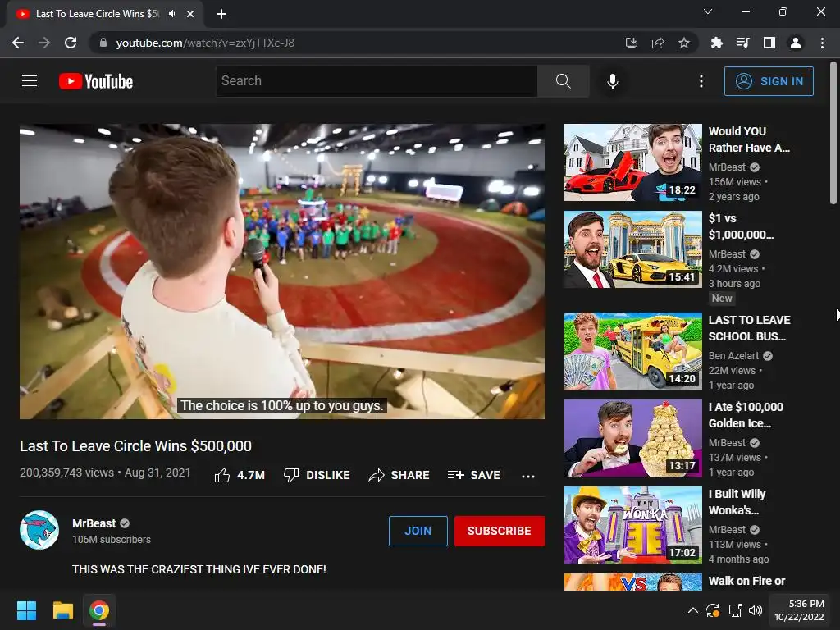Bookmark this tab with star icon

(684, 43)
